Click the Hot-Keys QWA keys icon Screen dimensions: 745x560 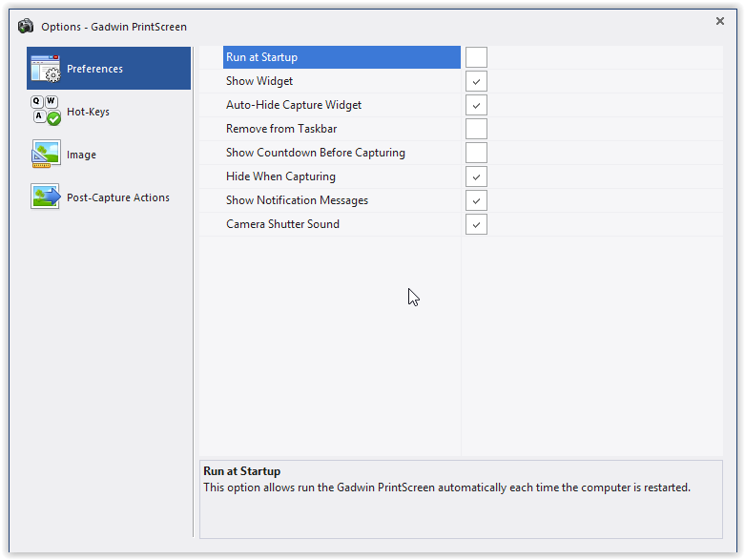46,112
